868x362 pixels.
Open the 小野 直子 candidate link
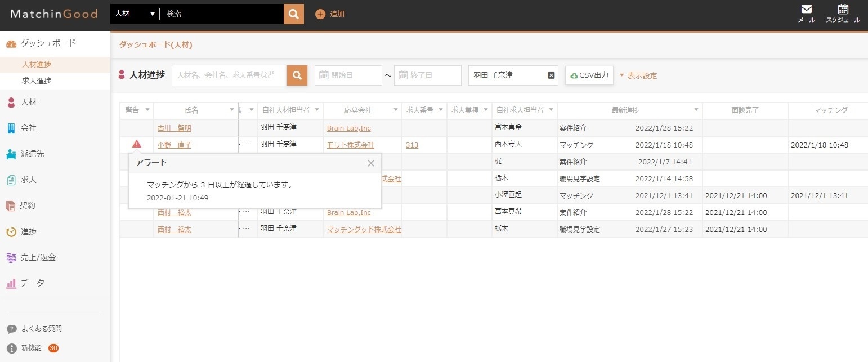(x=175, y=145)
